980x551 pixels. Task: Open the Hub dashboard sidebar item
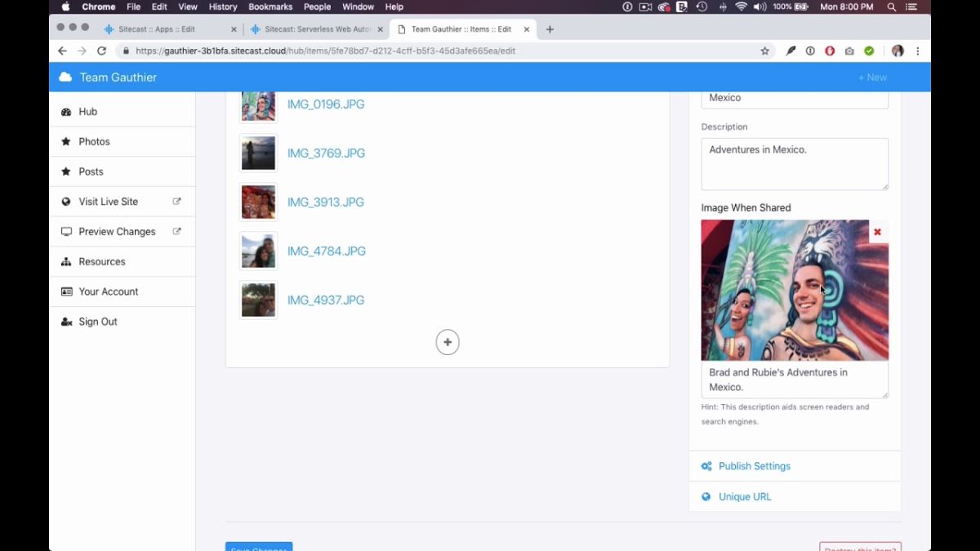122,112
